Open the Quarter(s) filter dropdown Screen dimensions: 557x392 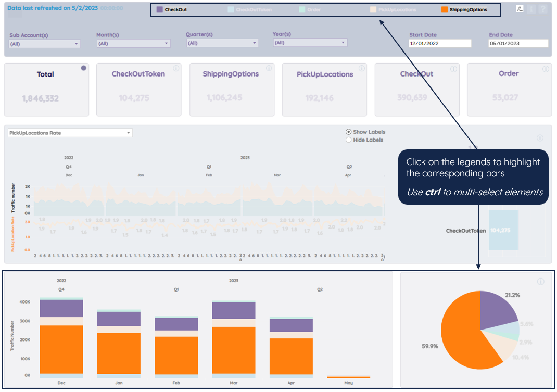tap(222, 43)
